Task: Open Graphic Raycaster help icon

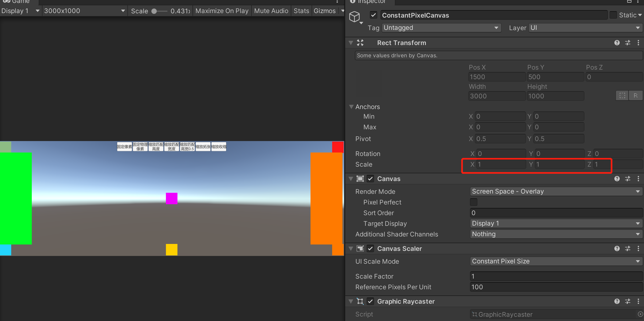Action: pyautogui.click(x=617, y=301)
